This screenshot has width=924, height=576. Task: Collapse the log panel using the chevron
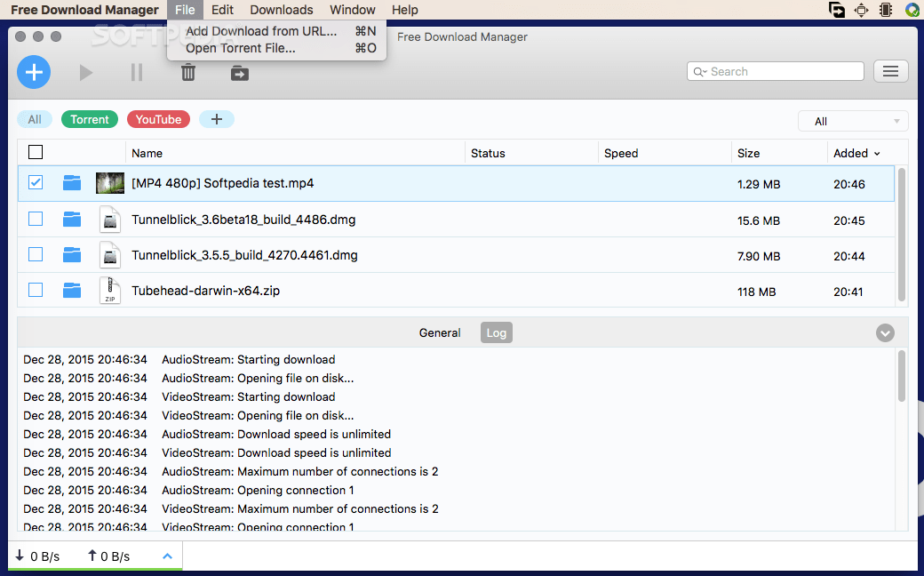point(884,332)
